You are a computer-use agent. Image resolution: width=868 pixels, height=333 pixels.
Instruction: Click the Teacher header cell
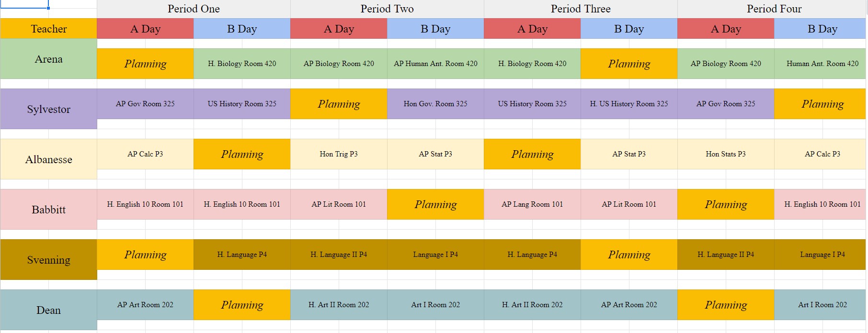[x=48, y=29]
